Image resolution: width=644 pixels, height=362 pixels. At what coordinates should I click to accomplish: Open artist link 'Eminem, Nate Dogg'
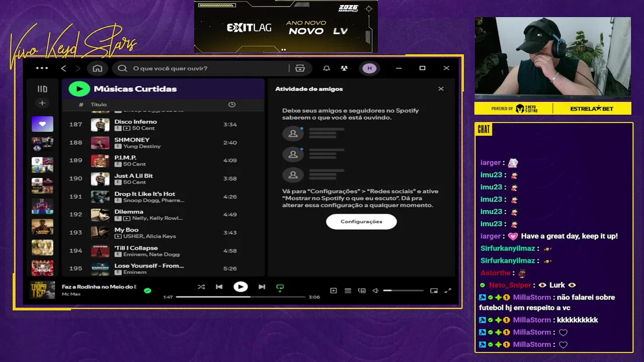tap(151, 254)
